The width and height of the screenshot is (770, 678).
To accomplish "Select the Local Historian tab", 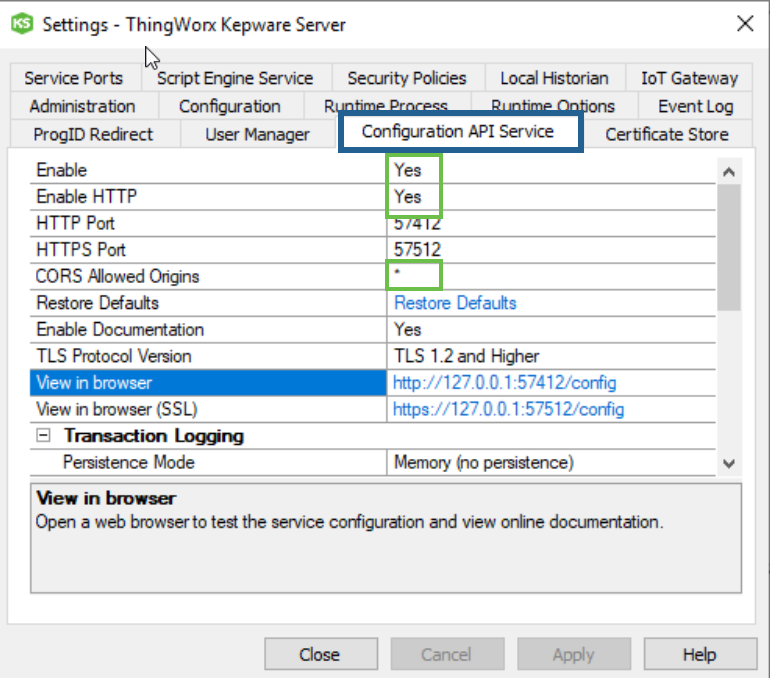I will click(x=554, y=78).
